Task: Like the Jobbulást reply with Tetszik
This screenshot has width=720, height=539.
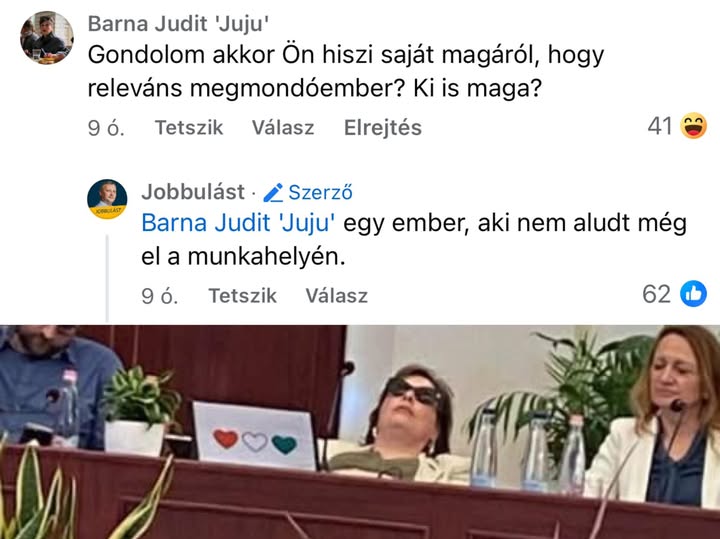Action: (242, 295)
